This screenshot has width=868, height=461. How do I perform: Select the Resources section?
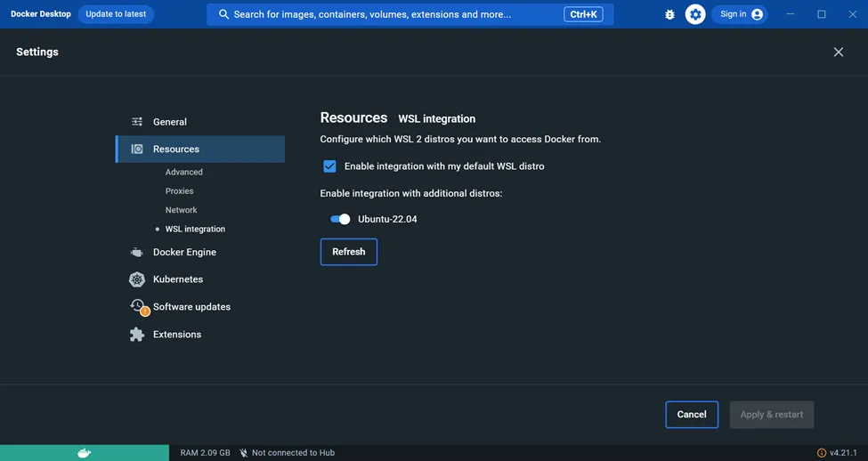(x=199, y=149)
